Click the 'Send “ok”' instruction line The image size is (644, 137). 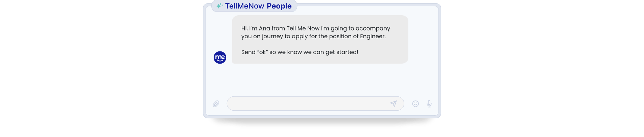pyautogui.click(x=300, y=52)
